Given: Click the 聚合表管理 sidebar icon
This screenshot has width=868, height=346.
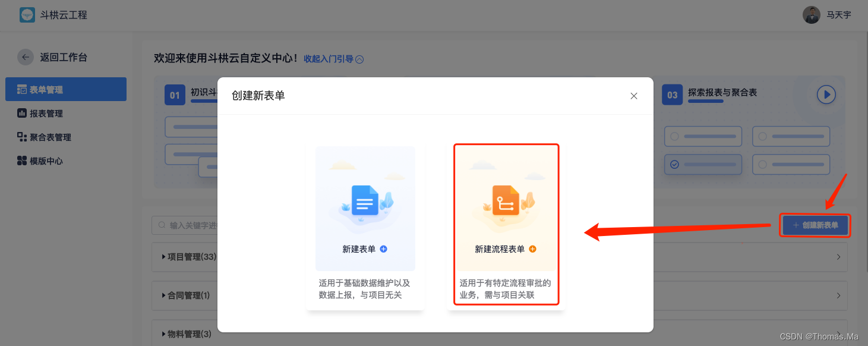Looking at the screenshot, I should [22, 137].
